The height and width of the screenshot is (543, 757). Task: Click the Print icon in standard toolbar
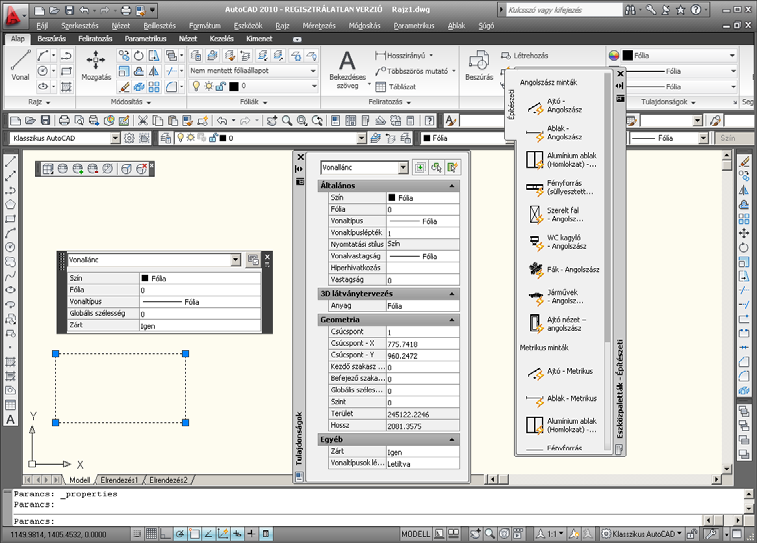tap(64, 121)
